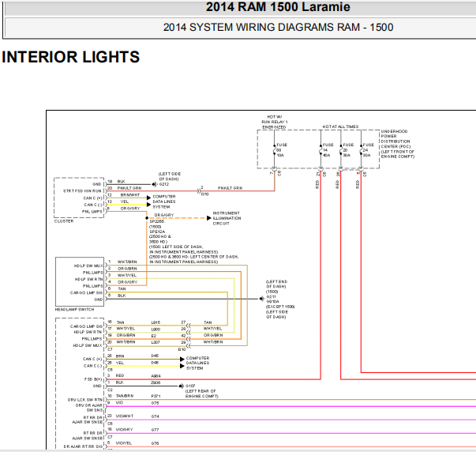476x452 pixels.
Task: Select the B10 connector pin 27 TAN symbol
Action: 189,326
